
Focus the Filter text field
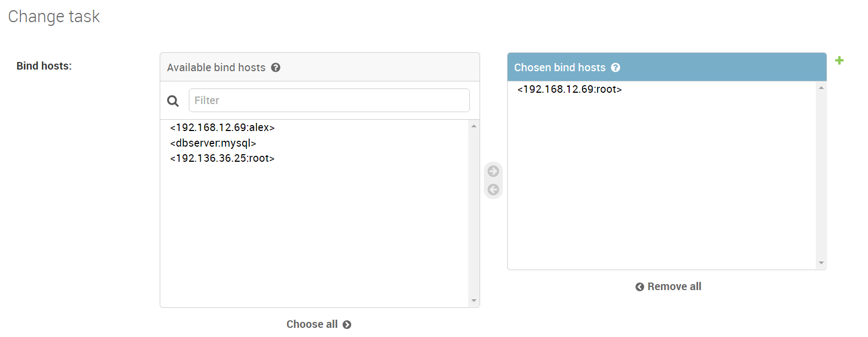pyautogui.click(x=329, y=100)
